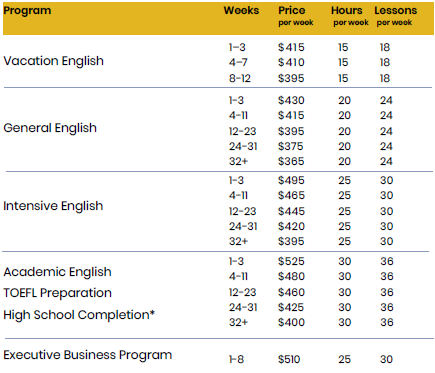The image size is (435, 373).
Task: Select the Executive Business Program label
Action: click(x=87, y=355)
